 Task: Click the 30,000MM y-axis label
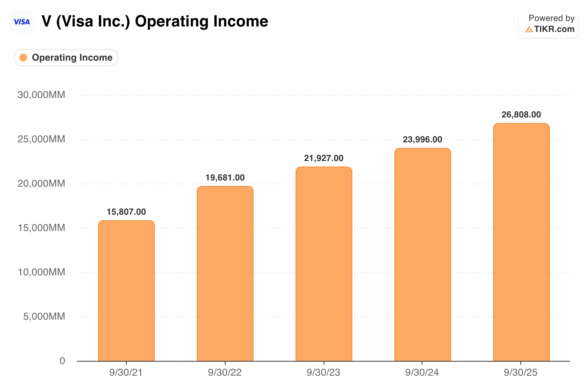tap(41, 95)
